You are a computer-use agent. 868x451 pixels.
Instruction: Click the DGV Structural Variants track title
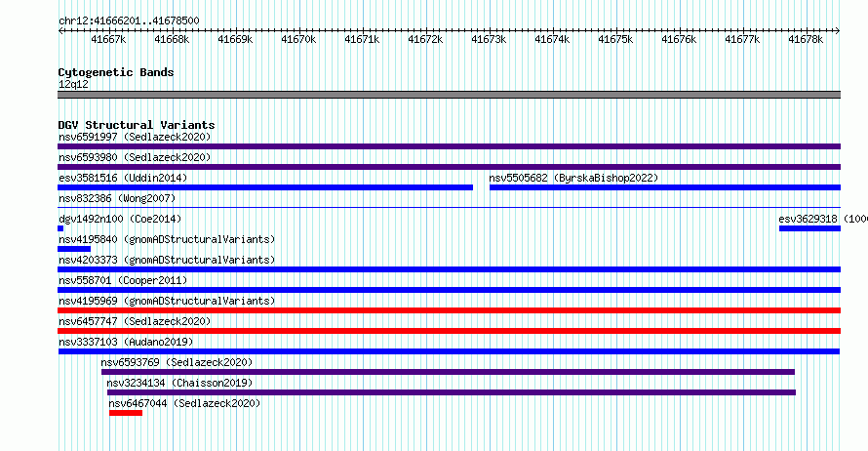(137, 125)
